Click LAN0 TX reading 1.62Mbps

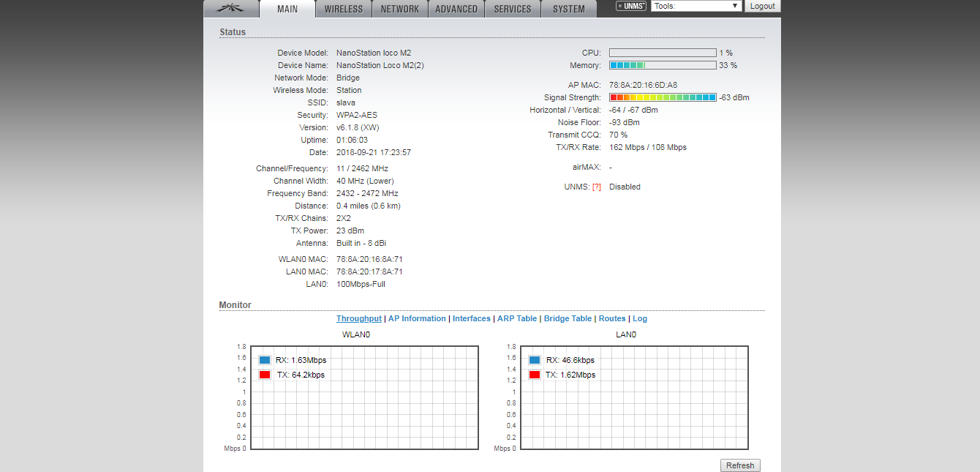pyautogui.click(x=578, y=375)
